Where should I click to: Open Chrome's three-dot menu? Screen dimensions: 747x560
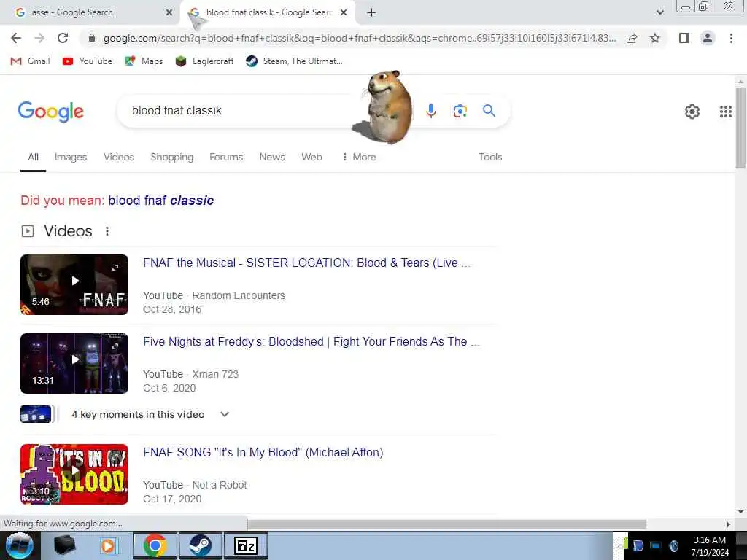[x=731, y=38]
